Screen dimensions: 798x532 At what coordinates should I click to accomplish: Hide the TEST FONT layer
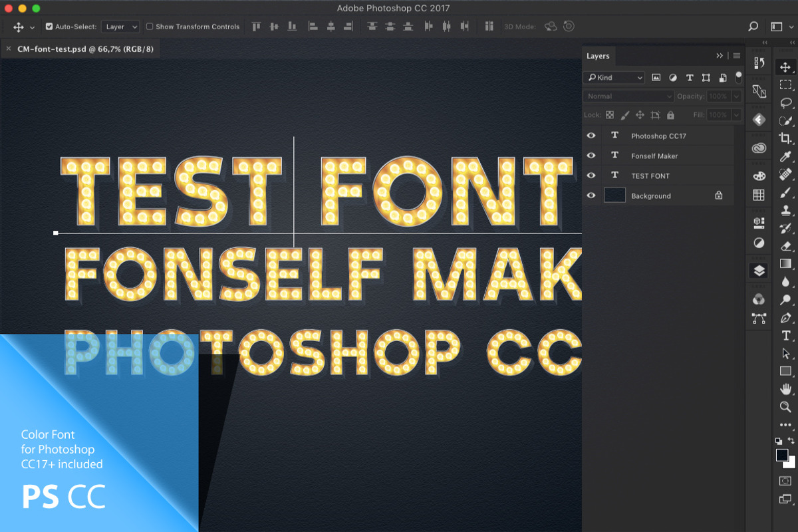[x=591, y=176]
